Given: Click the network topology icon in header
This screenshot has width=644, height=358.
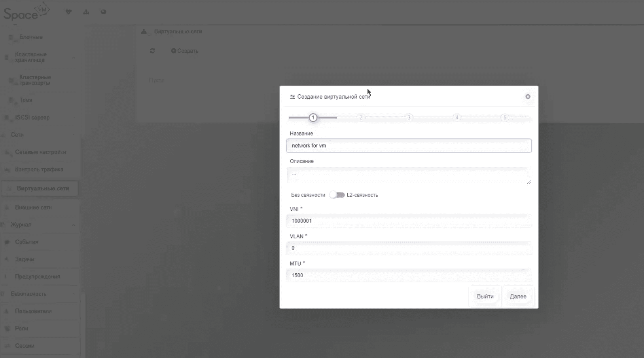Looking at the screenshot, I should click(x=86, y=12).
